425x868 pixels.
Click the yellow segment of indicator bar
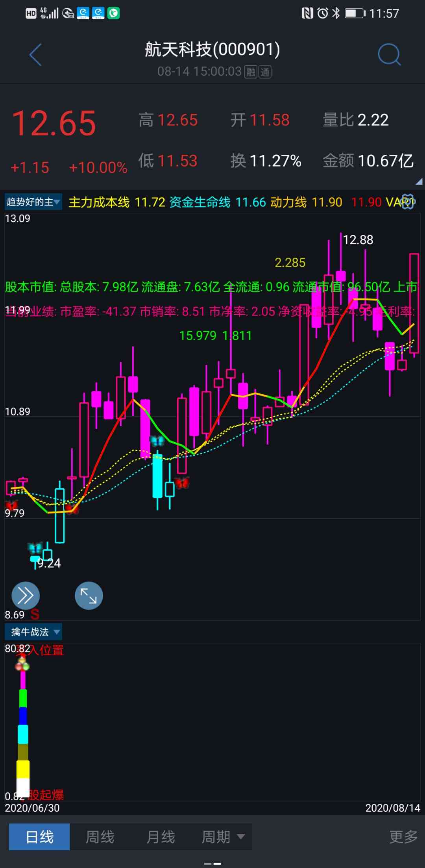coord(23,769)
